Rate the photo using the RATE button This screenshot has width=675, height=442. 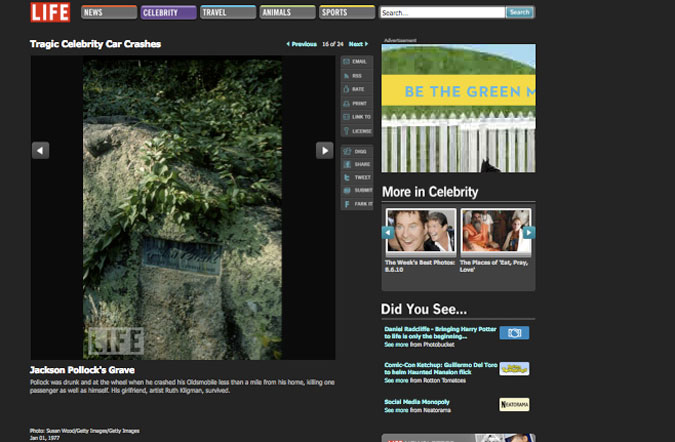click(357, 89)
